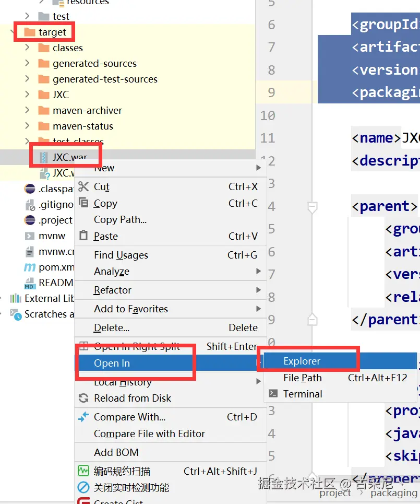Click the green code scan icon
The height and width of the screenshot is (504, 420).
coord(83,471)
